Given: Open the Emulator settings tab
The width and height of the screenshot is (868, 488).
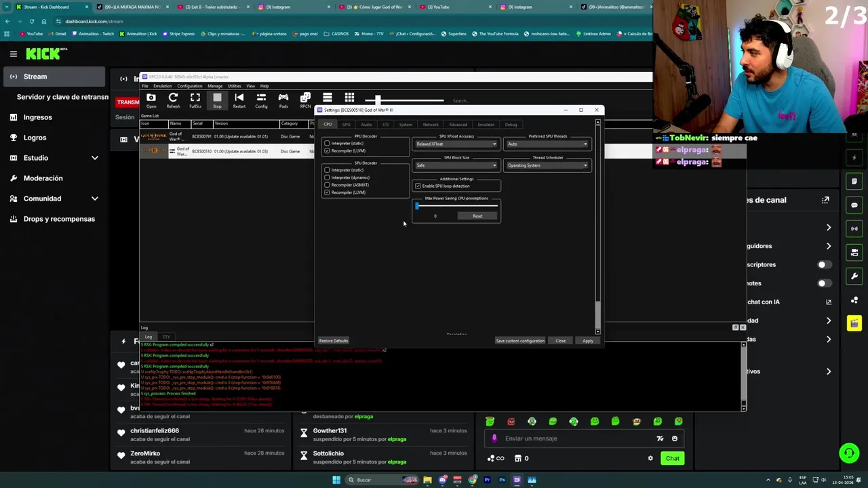Looking at the screenshot, I should (486, 125).
